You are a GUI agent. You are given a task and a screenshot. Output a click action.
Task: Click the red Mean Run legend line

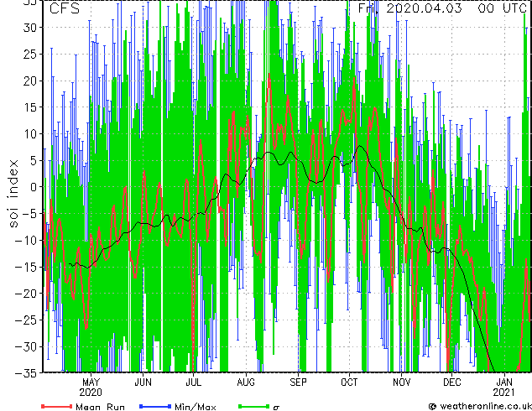(57, 406)
